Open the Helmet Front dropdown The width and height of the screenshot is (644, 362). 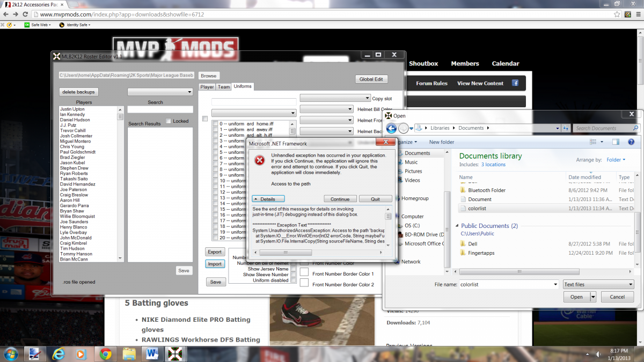coord(326,121)
